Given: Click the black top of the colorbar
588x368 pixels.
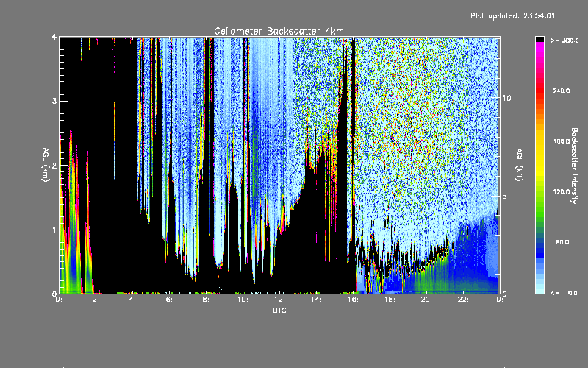Looking at the screenshot, I should pyautogui.click(x=539, y=39).
